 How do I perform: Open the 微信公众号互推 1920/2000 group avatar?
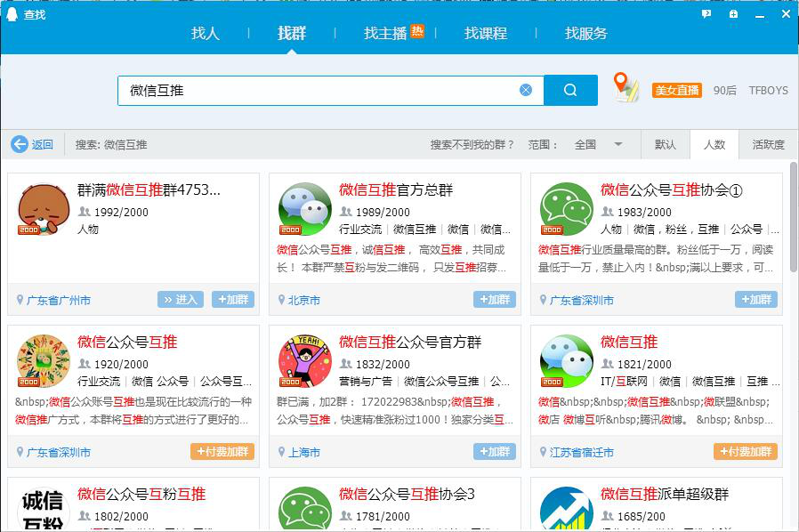tap(44, 361)
